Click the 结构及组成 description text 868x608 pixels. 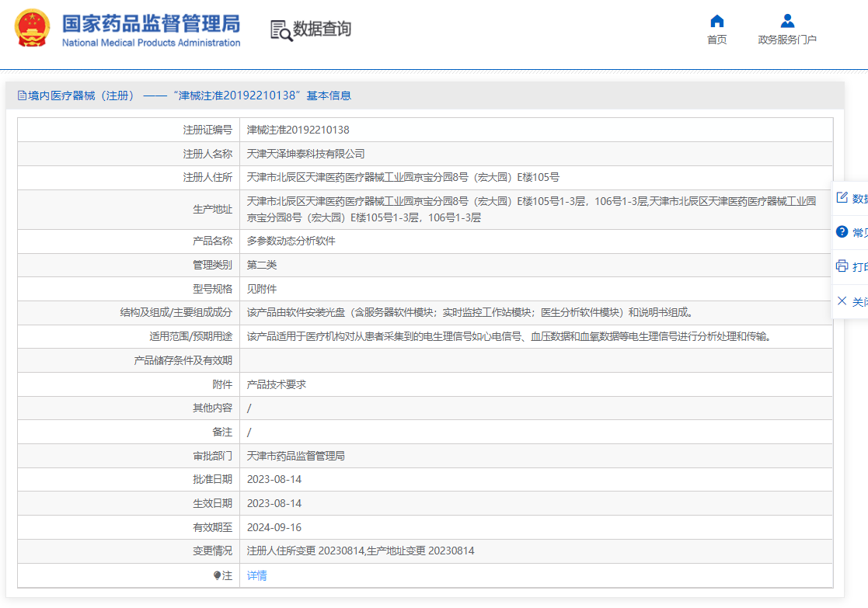(x=470, y=313)
